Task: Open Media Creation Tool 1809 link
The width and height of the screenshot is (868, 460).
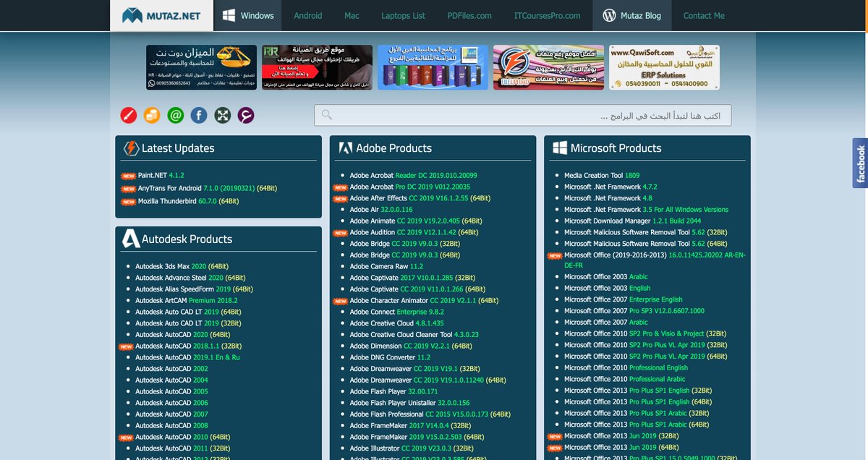Action: (x=602, y=175)
